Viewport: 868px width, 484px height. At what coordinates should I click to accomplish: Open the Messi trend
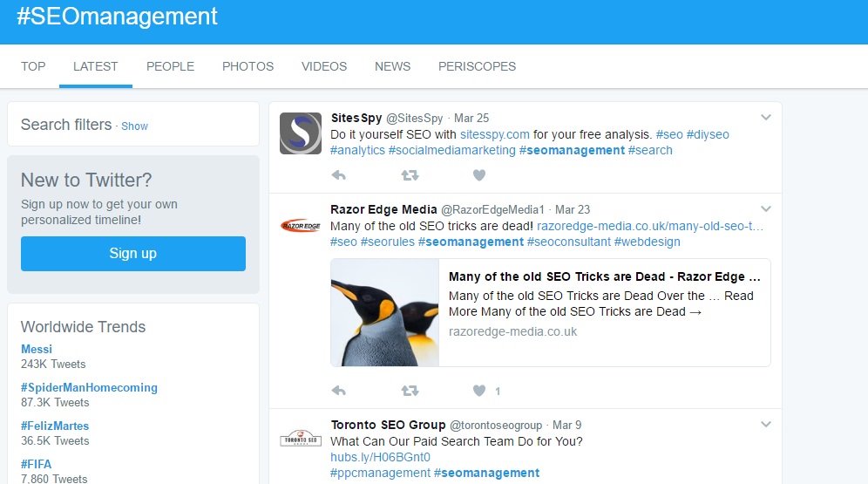[37, 349]
